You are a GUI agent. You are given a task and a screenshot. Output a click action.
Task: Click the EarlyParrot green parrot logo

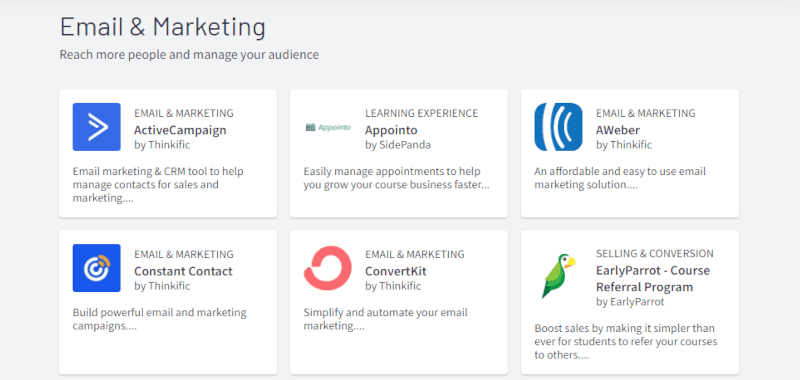(558, 275)
